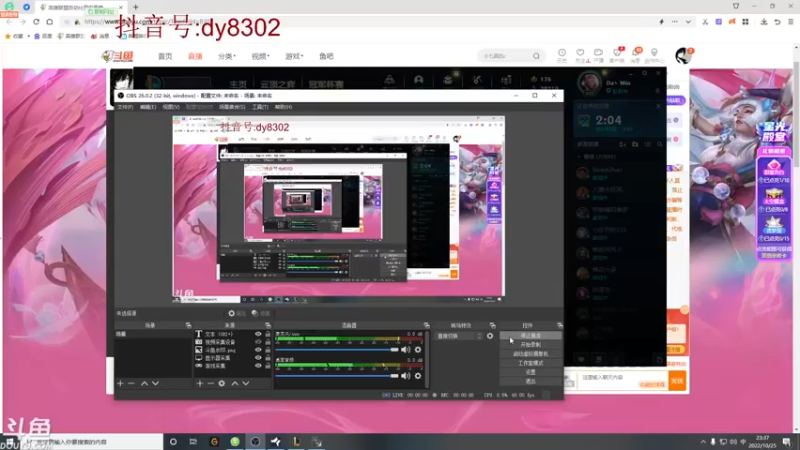Open Task View on Windows taskbar
Image resolution: width=800 pixels, height=450 pixels.
[193, 441]
